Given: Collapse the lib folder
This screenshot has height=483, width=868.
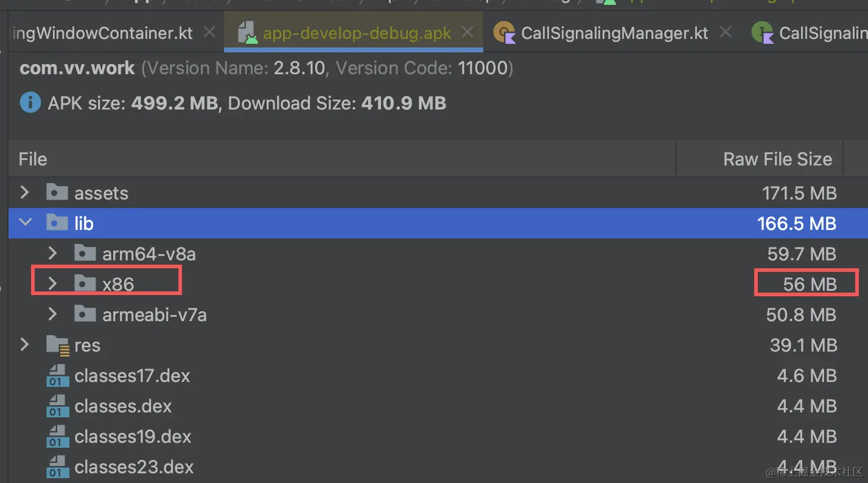Looking at the screenshot, I should 25,223.
